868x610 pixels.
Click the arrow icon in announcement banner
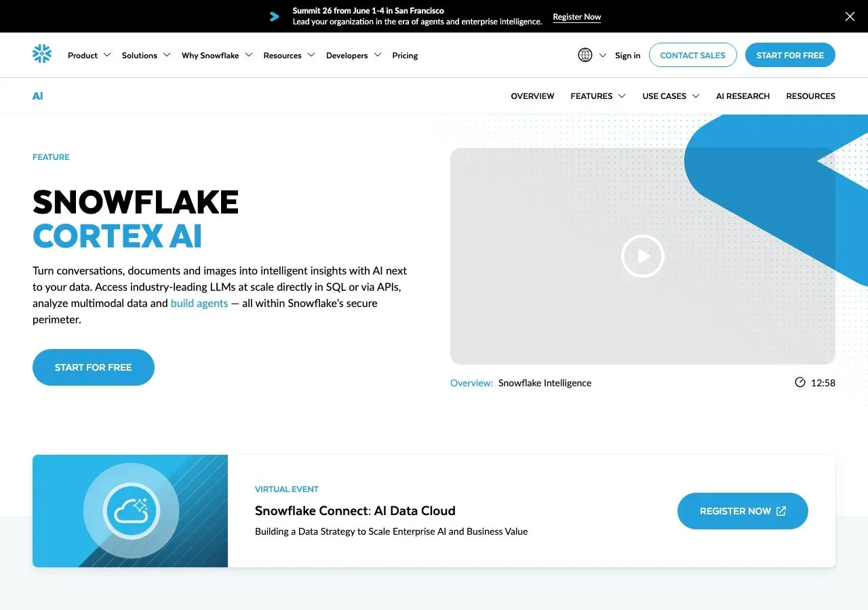click(x=274, y=16)
